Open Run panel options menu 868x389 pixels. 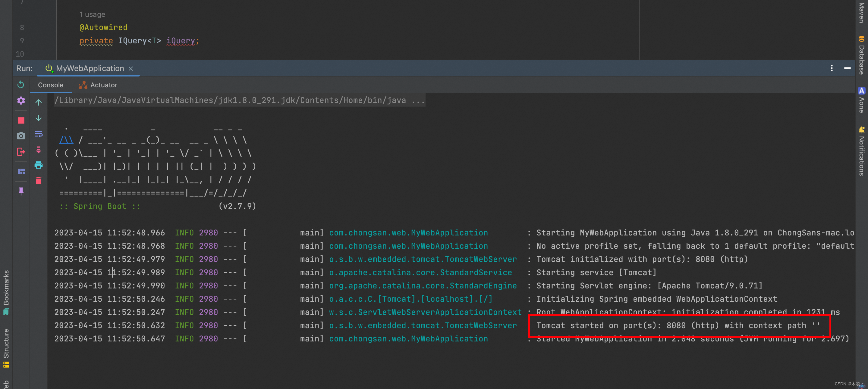pyautogui.click(x=832, y=68)
